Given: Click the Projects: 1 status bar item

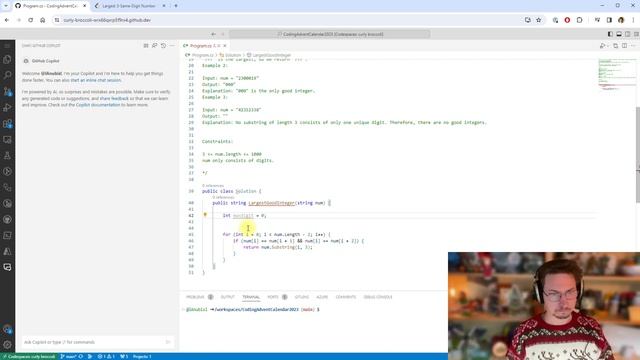Looking at the screenshot, I should coord(142,356).
